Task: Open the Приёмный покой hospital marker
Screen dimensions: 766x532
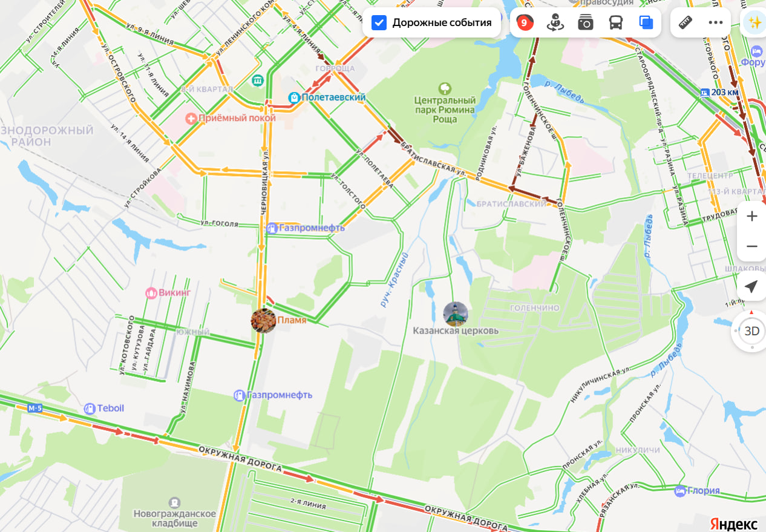Action: (191, 118)
